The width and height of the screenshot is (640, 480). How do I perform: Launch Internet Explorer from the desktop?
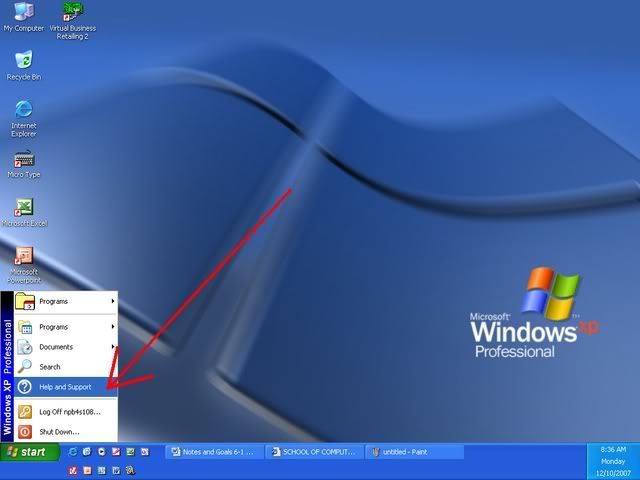pyautogui.click(x=24, y=118)
